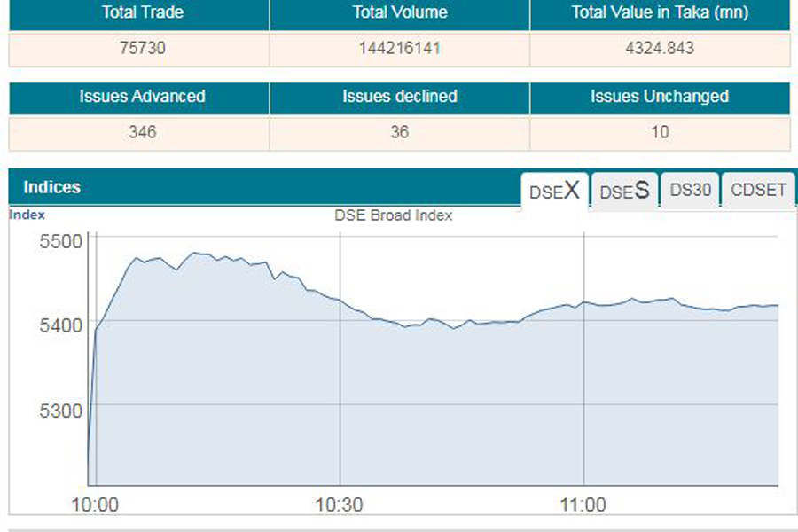Click the Total Value in Taka header
Image resolution: width=798 pixels, height=532 pixels.
point(660,13)
